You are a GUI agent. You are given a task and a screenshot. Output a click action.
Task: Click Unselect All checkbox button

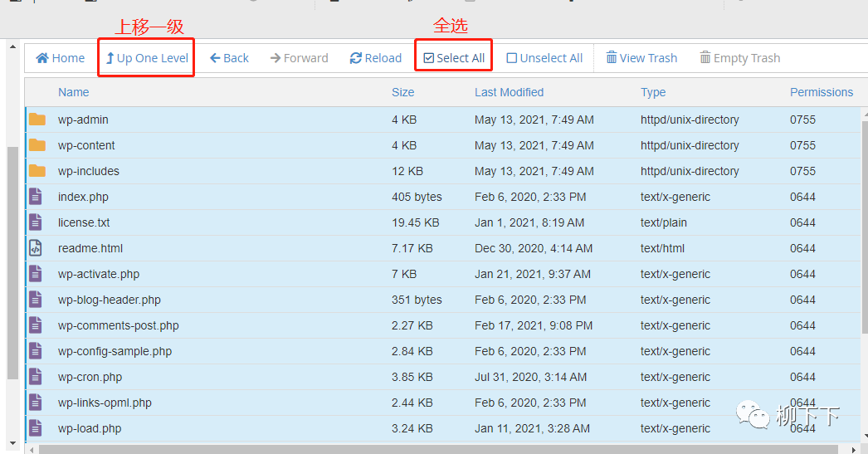tap(544, 58)
